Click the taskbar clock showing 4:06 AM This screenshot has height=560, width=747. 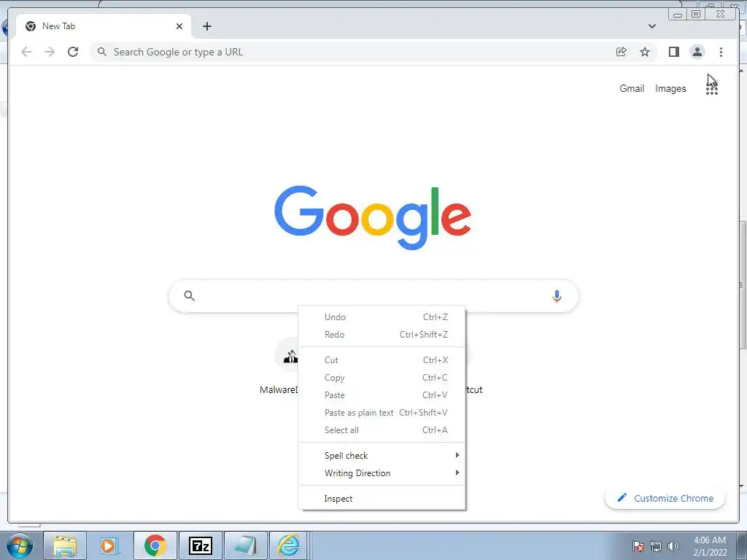[709, 546]
